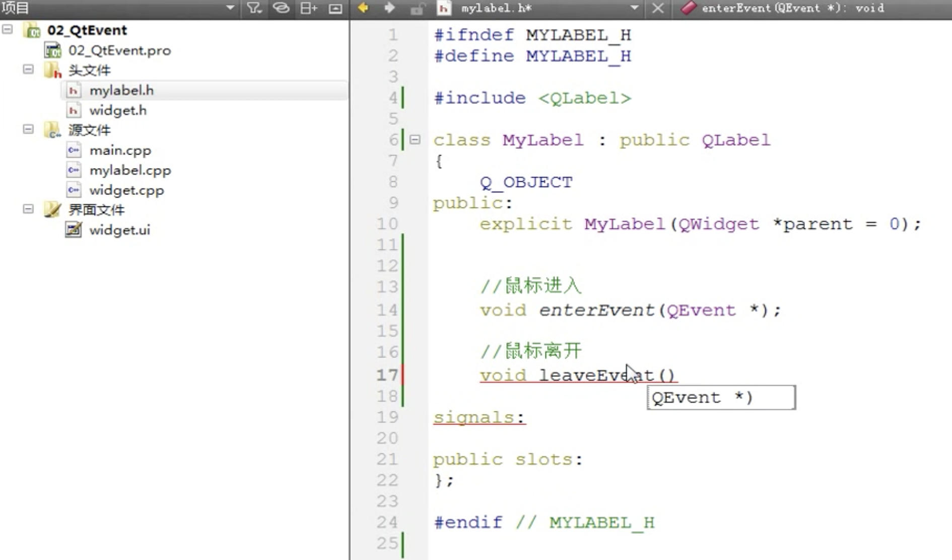Click the 02_QtEvent project icon
Viewport: 952px width, 560px height.
(32, 30)
